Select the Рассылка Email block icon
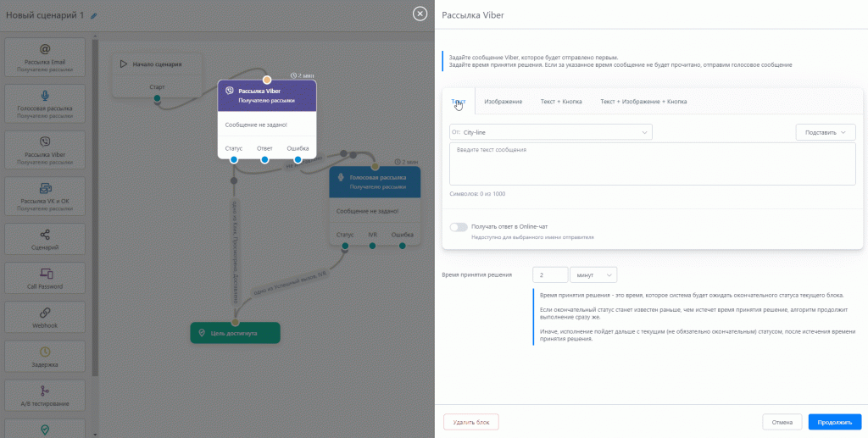 pyautogui.click(x=45, y=49)
